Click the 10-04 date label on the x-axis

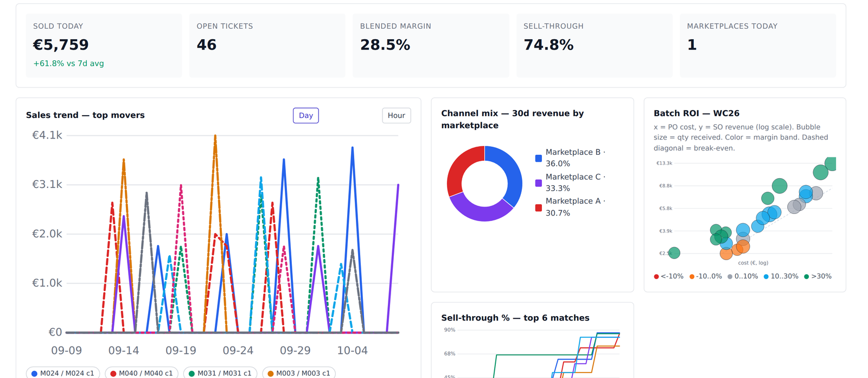(352, 351)
